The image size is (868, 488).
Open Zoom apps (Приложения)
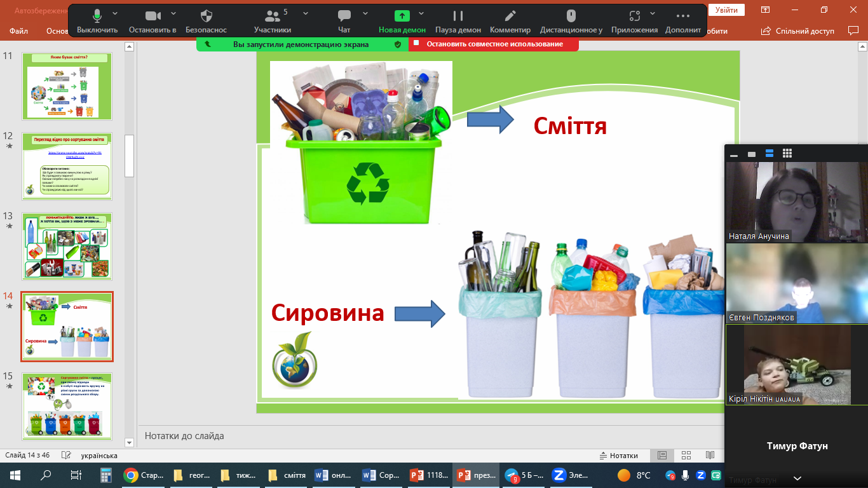(634, 22)
